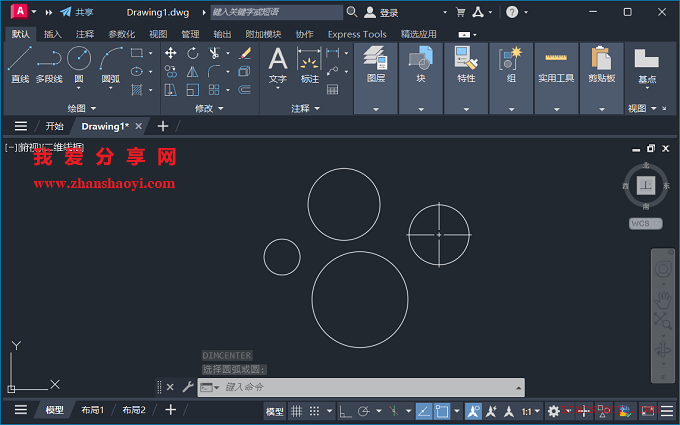This screenshot has width=680, height=425.
Task: Toggle isometric drafting in status bar
Action: [x=393, y=411]
